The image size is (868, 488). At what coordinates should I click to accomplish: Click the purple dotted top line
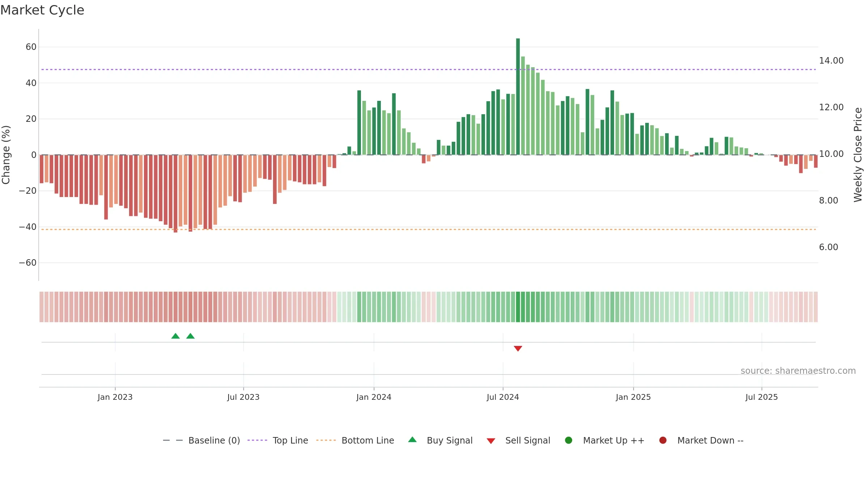coord(429,69)
